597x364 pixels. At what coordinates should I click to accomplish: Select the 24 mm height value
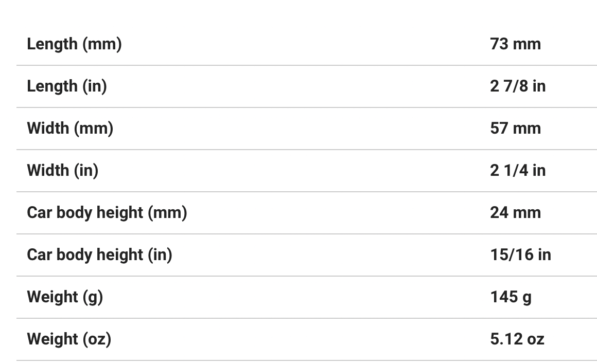pos(515,213)
